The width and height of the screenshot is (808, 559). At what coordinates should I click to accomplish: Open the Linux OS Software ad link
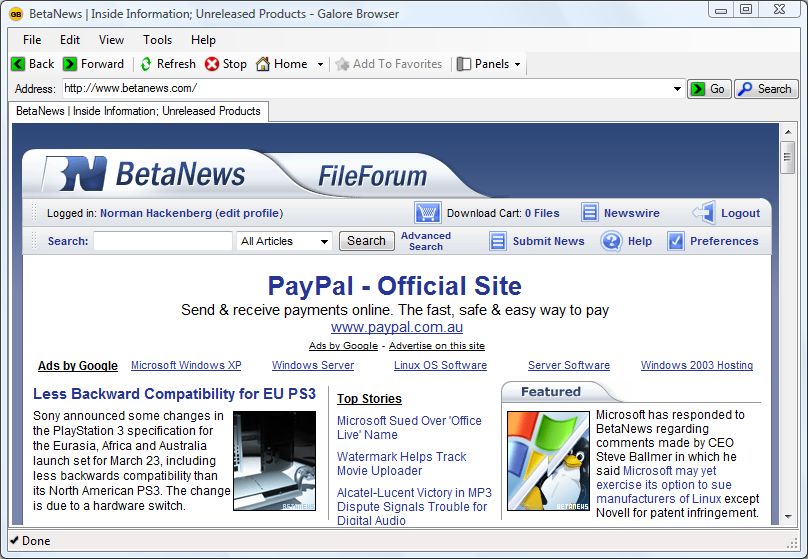pos(440,365)
